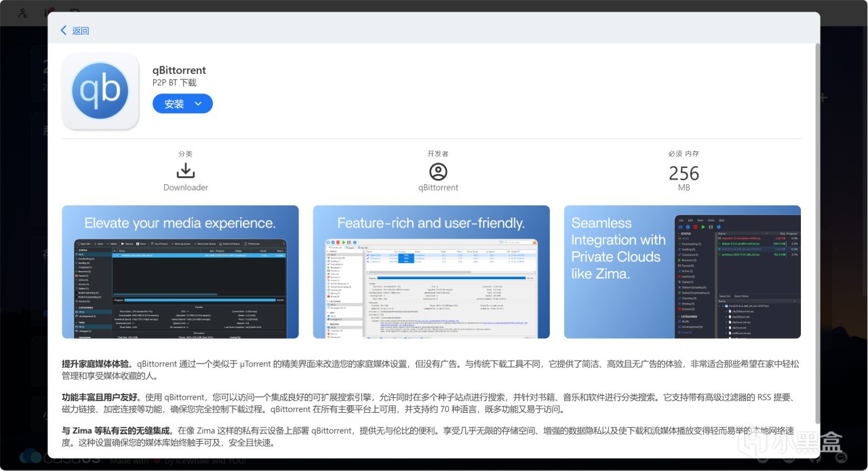
Task: Click the '提升家庭媒体体验' bold heading
Action: [x=95, y=364]
